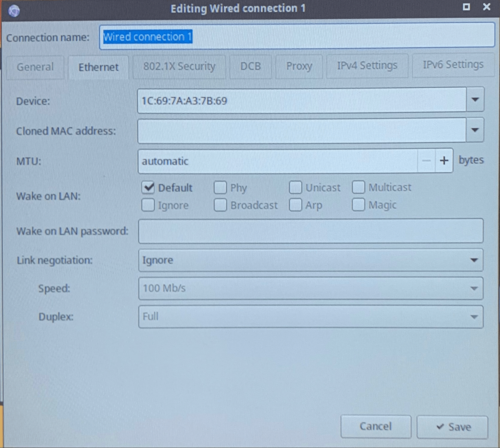The image size is (500, 448).
Task: Go to the General tab
Action: point(35,67)
